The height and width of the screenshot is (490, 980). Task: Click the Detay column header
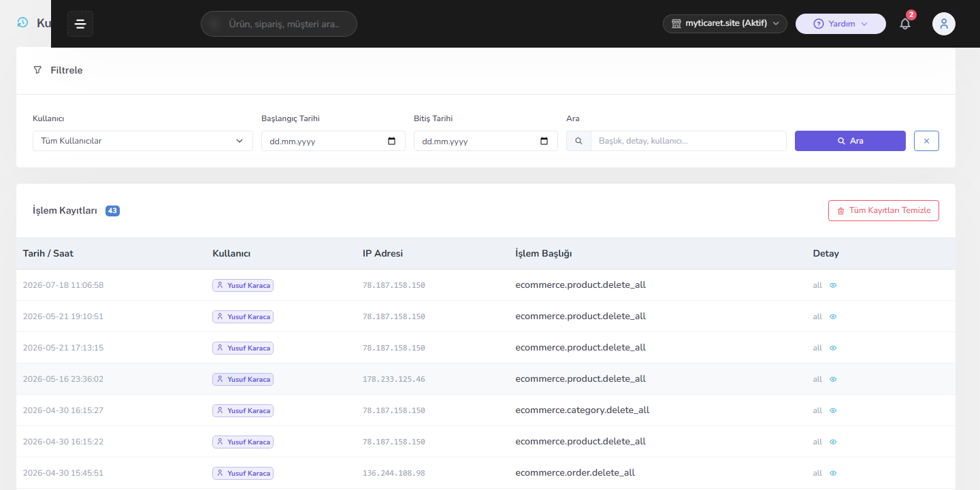pos(826,253)
